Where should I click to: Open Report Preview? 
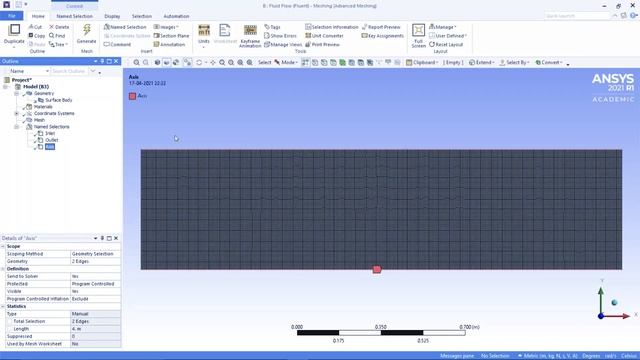381,27
